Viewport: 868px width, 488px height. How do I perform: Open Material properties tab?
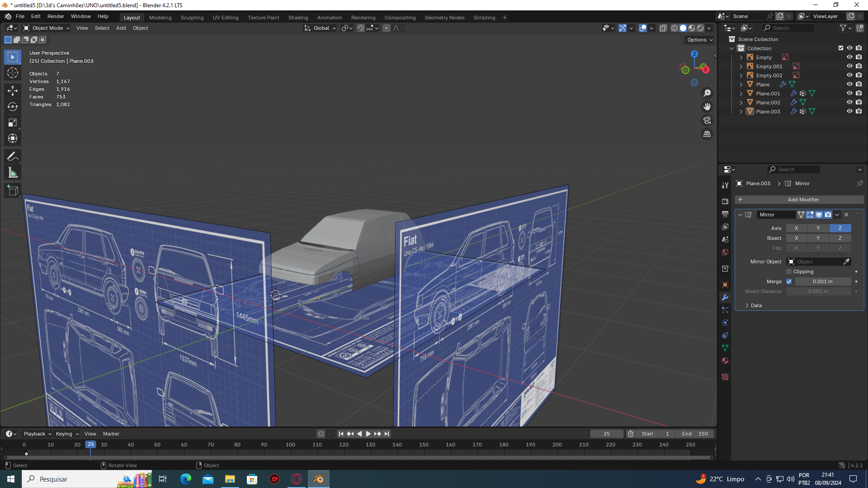[725, 361]
